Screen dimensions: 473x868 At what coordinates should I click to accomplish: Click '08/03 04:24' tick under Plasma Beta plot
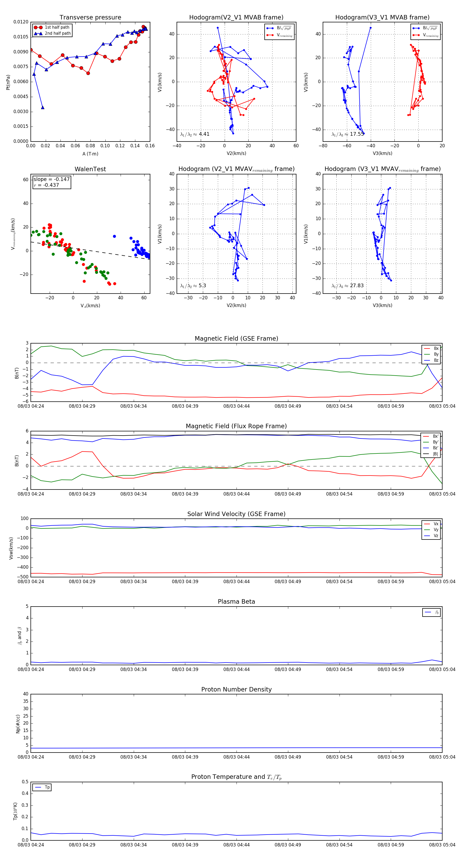(31, 669)
